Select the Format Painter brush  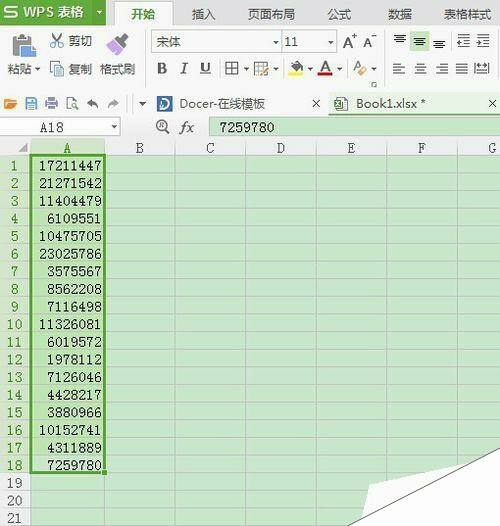[117, 44]
